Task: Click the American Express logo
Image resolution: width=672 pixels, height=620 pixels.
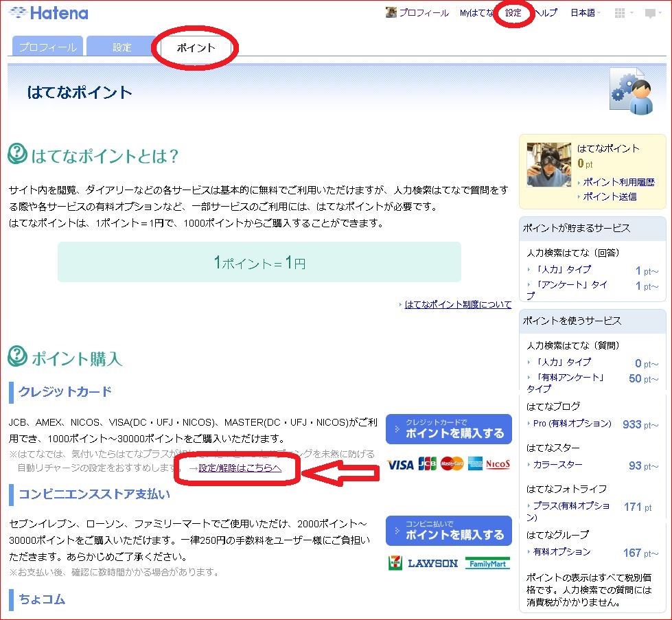Action: tap(475, 463)
